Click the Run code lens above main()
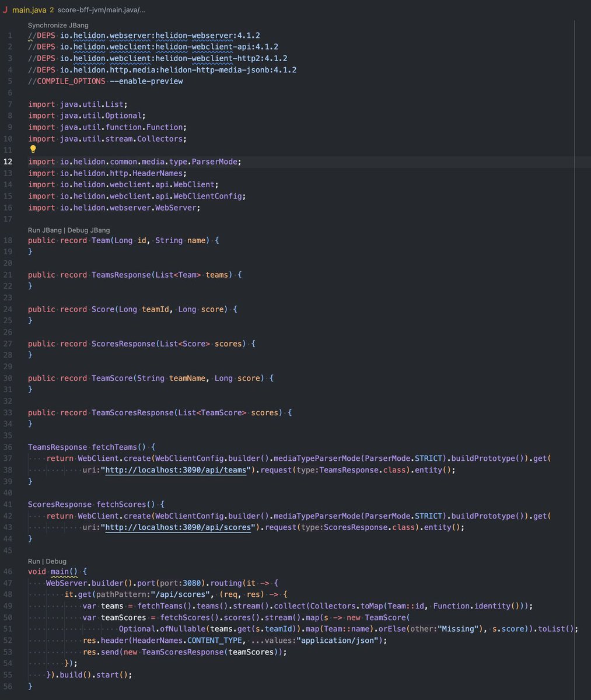 tap(34, 561)
